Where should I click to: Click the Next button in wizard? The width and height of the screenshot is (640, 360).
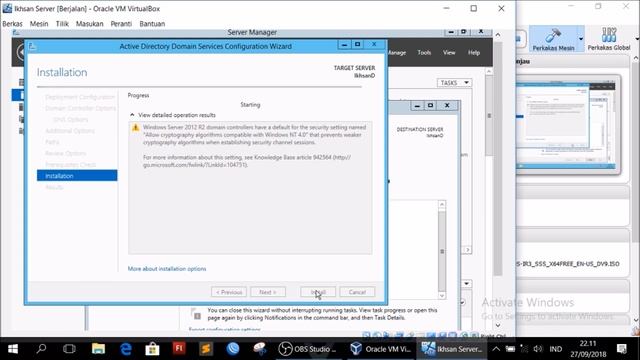[268, 292]
